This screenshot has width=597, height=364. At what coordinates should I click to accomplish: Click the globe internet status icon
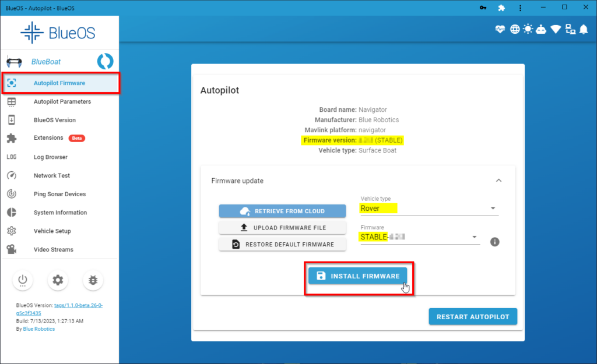514,30
